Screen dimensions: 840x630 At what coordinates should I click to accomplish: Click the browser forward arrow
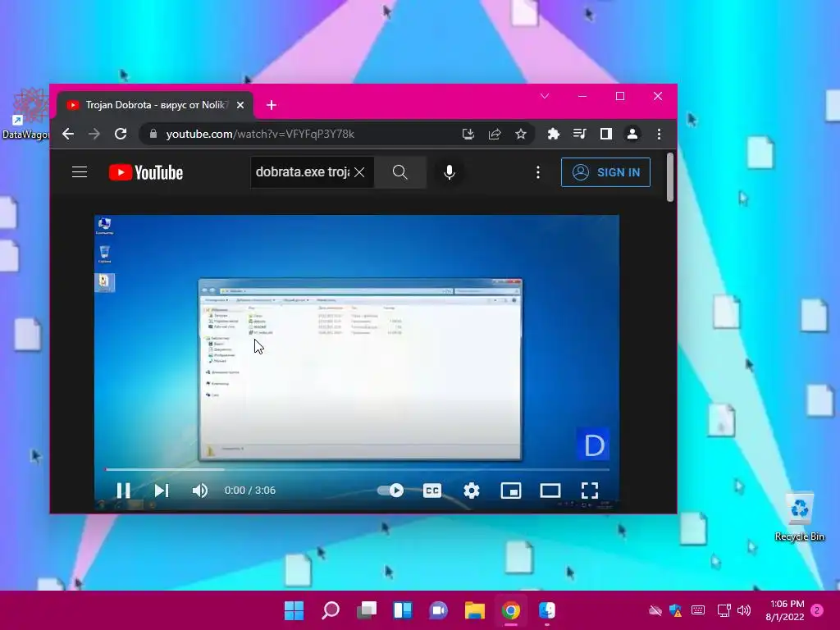click(94, 134)
